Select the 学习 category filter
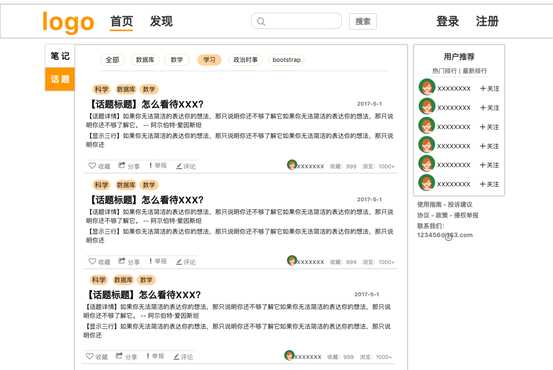553x370 pixels. [x=209, y=60]
